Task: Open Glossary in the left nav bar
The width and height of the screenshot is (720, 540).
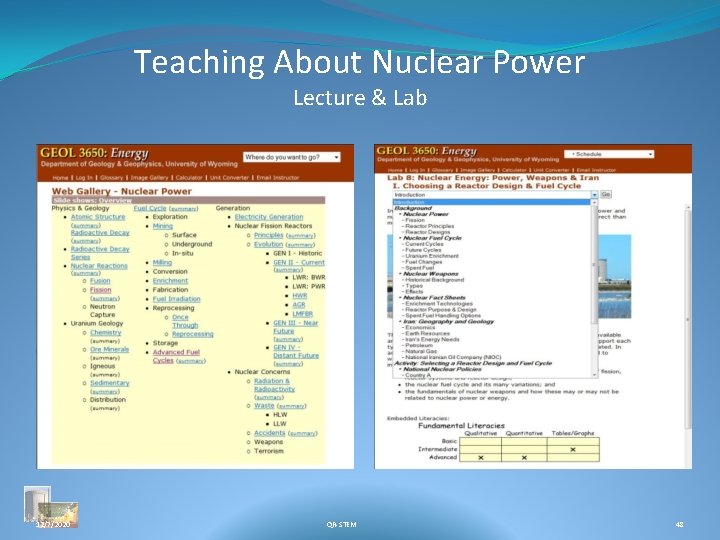Action: (x=112, y=178)
